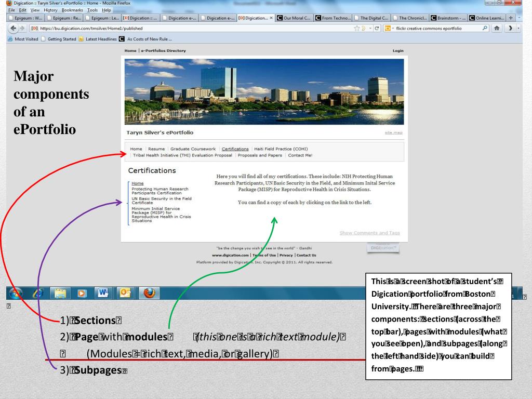This screenshot has height=399, width=532.
Task: Click the Most Visited bookmarks folder icon
Action: [10, 38]
